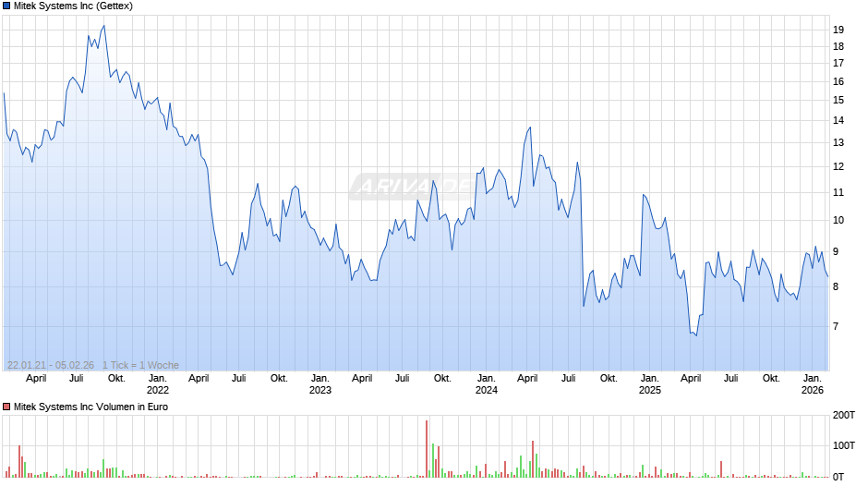Viewport: 868px width, 486px height.
Task: Click the 'April' label after Jan. 2025
Action: pyautogui.click(x=691, y=379)
